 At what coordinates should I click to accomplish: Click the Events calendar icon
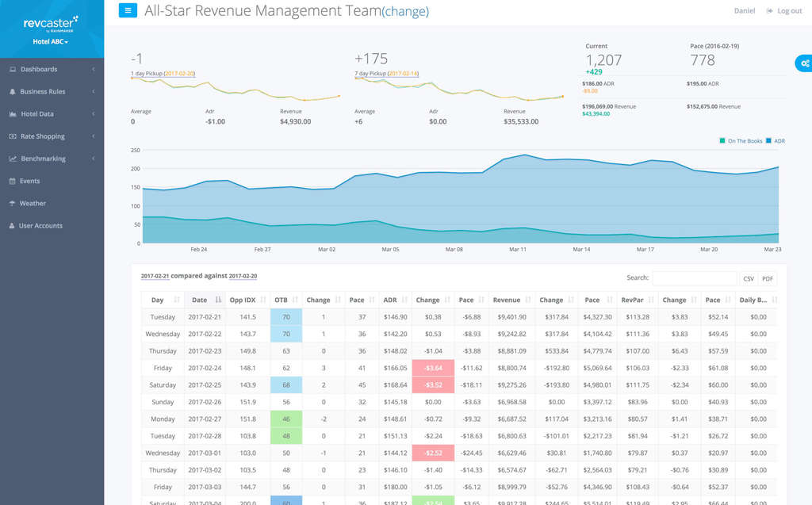point(13,182)
